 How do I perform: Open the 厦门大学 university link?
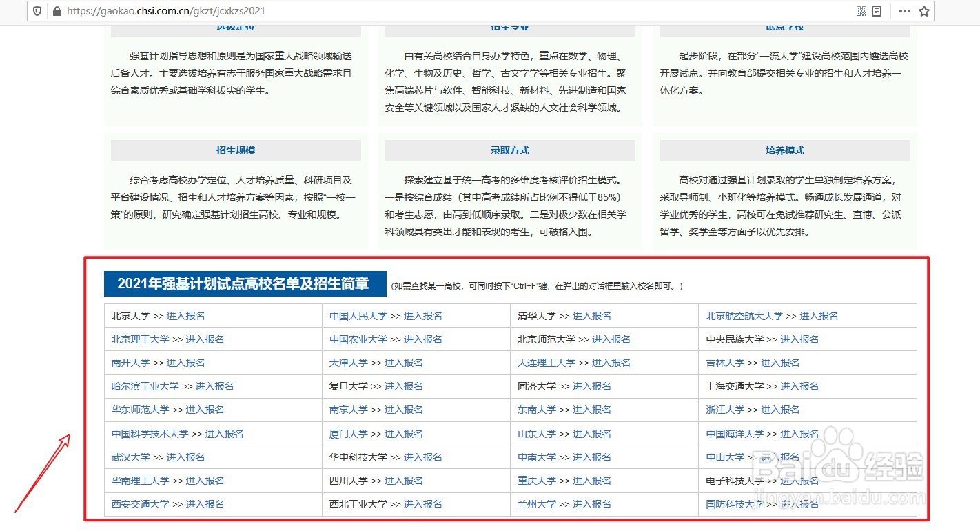(349, 434)
